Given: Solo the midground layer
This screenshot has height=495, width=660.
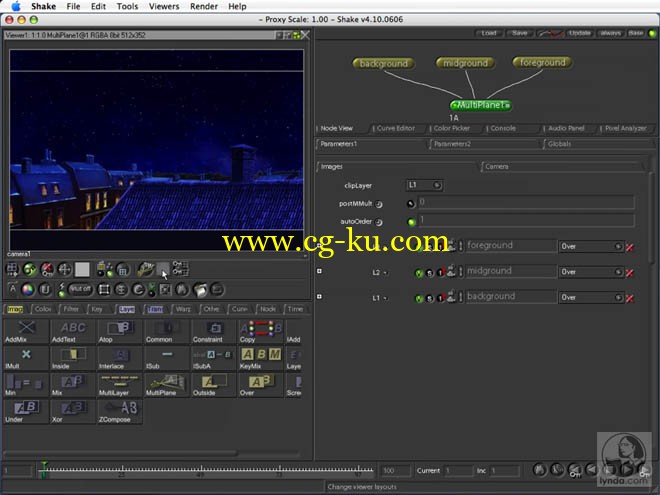Looking at the screenshot, I should 429,273.
